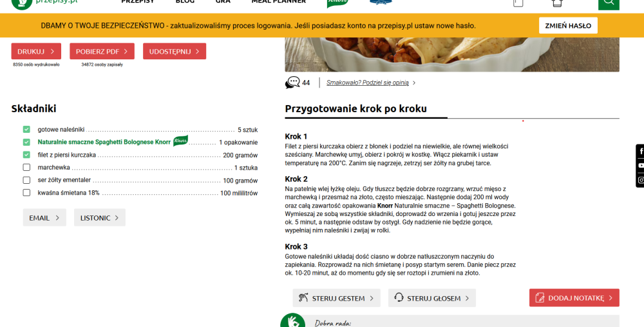The width and height of the screenshot is (644, 327).
Task: Uncheck the gotowe naleśniki ingredient
Action: pos(26,130)
